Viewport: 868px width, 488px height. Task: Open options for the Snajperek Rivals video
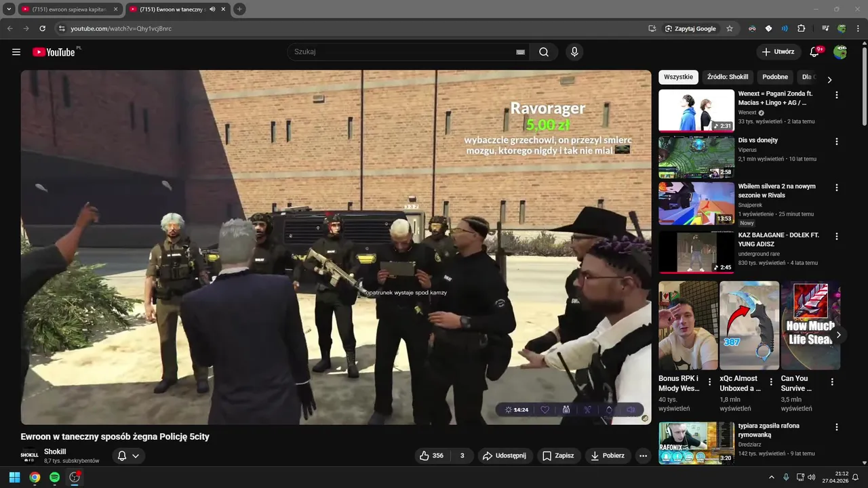(x=836, y=188)
